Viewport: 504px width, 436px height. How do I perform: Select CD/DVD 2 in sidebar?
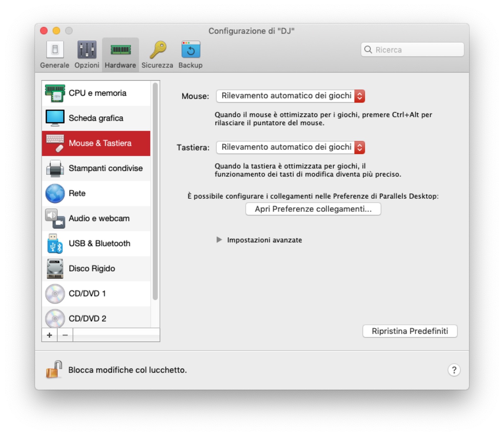(x=96, y=318)
